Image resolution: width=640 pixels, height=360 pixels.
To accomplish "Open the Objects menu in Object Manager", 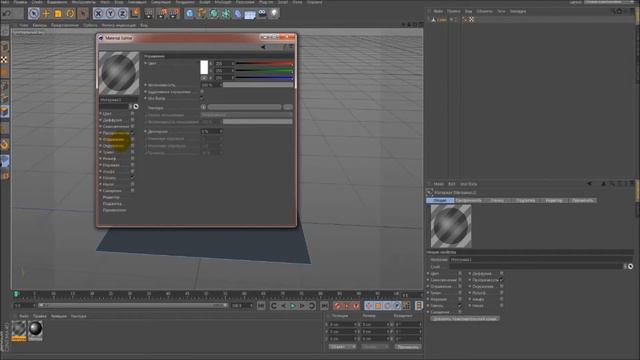I will [x=484, y=11].
